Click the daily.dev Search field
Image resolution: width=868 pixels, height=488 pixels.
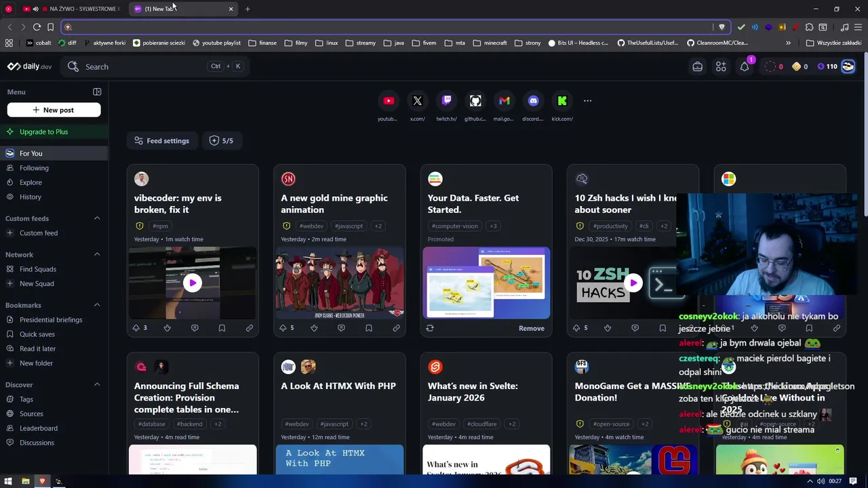[x=155, y=66]
